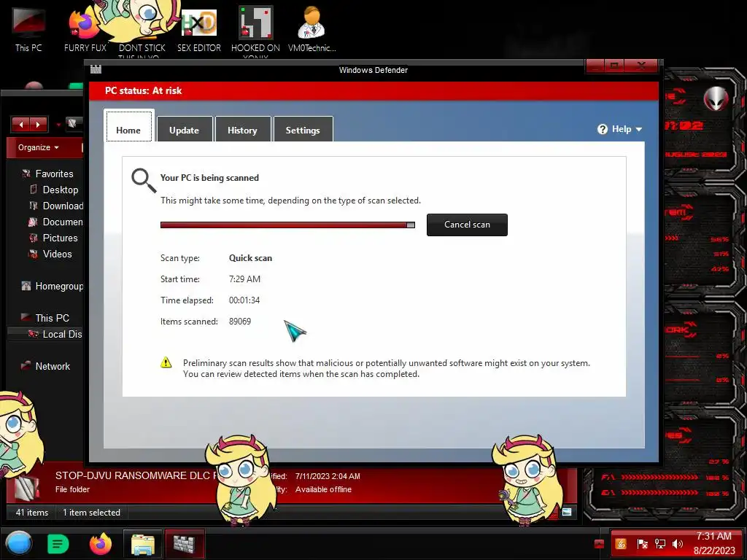The image size is (747, 560).
Task: Open the Home tab in Windows Defender
Action: pyautogui.click(x=128, y=127)
